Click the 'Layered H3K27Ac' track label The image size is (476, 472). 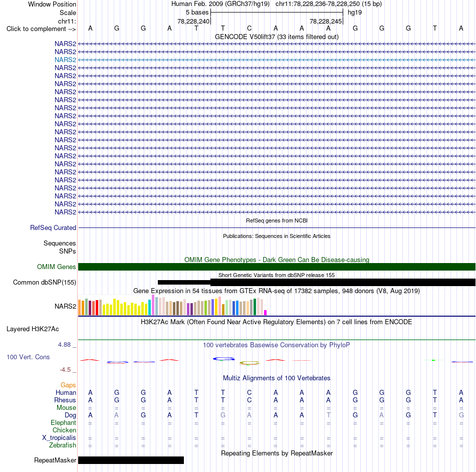pyautogui.click(x=33, y=329)
